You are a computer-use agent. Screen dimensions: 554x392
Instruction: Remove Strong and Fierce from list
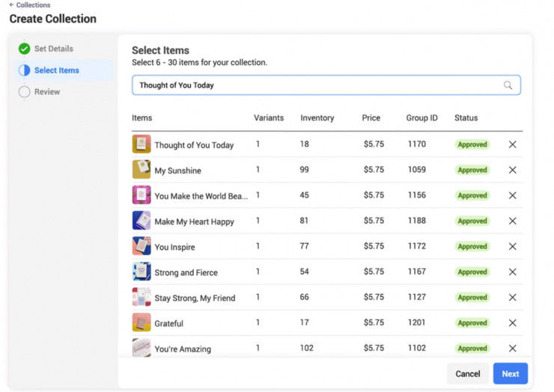512,272
